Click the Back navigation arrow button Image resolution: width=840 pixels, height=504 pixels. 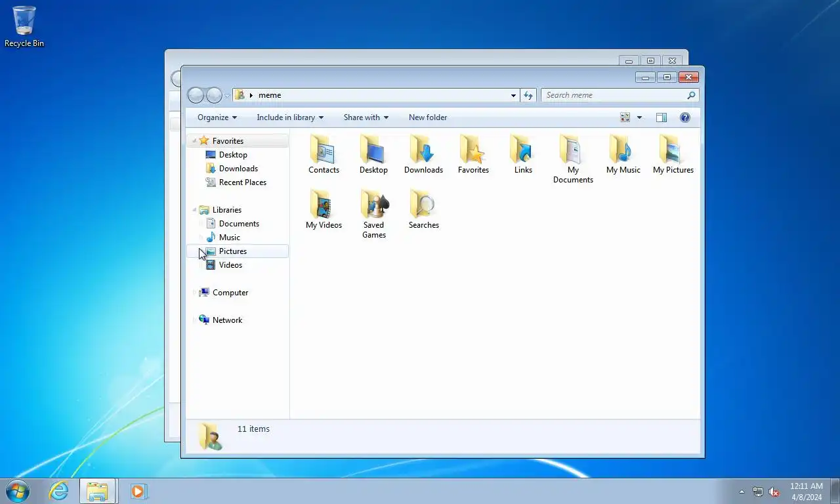[x=196, y=95]
